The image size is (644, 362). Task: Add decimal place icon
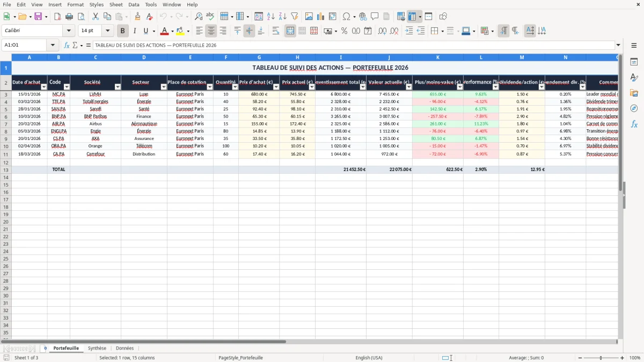tap(382, 31)
